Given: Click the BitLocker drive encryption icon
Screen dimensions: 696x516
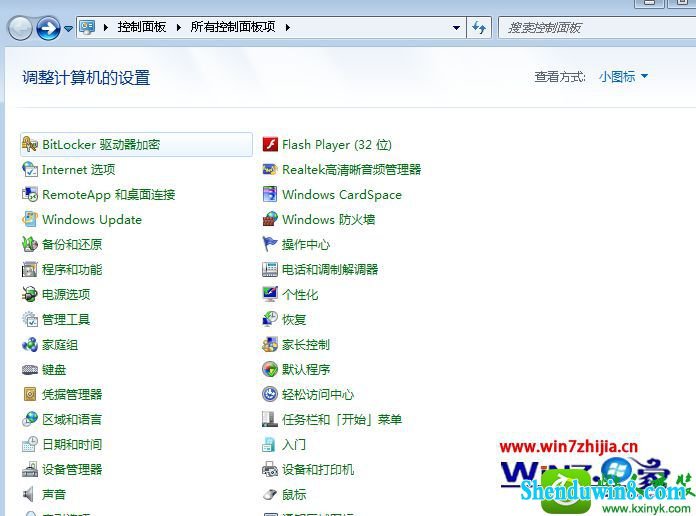Looking at the screenshot, I should 30,144.
